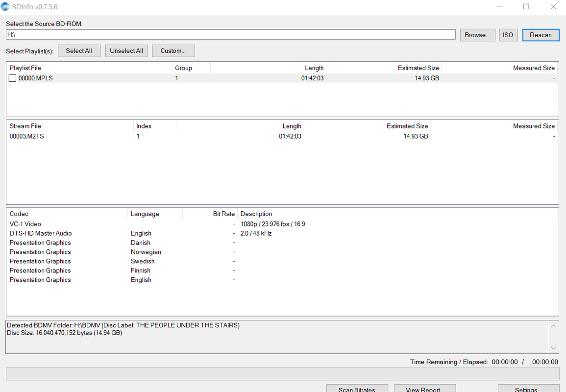
Task: Click the 2.0 / 48 kHz description
Action: pyautogui.click(x=256, y=234)
